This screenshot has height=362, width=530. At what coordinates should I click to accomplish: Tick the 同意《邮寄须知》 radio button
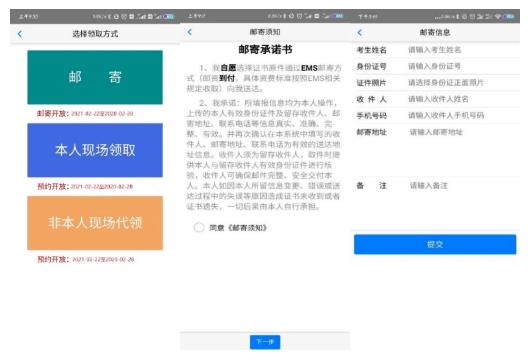click(x=199, y=227)
